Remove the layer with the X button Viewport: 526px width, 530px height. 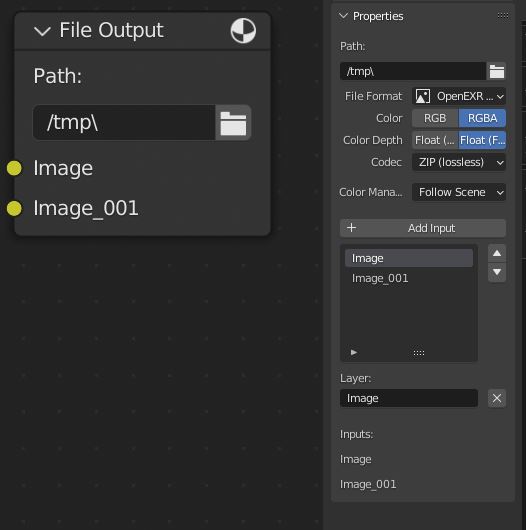point(497,398)
